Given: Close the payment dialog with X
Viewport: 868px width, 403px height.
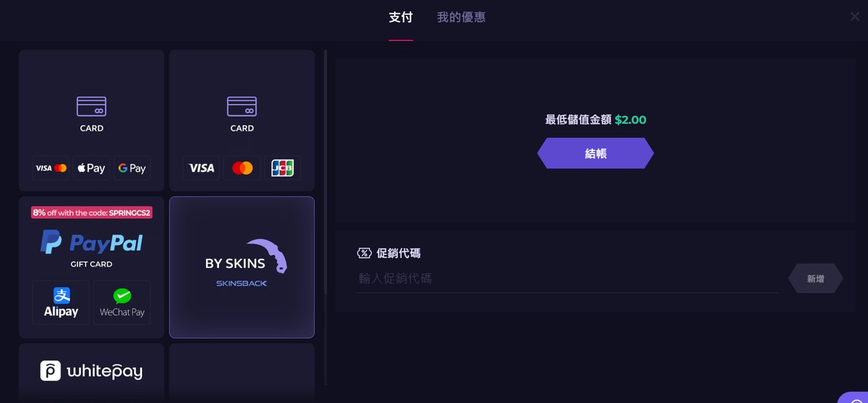Looking at the screenshot, I should (854, 17).
